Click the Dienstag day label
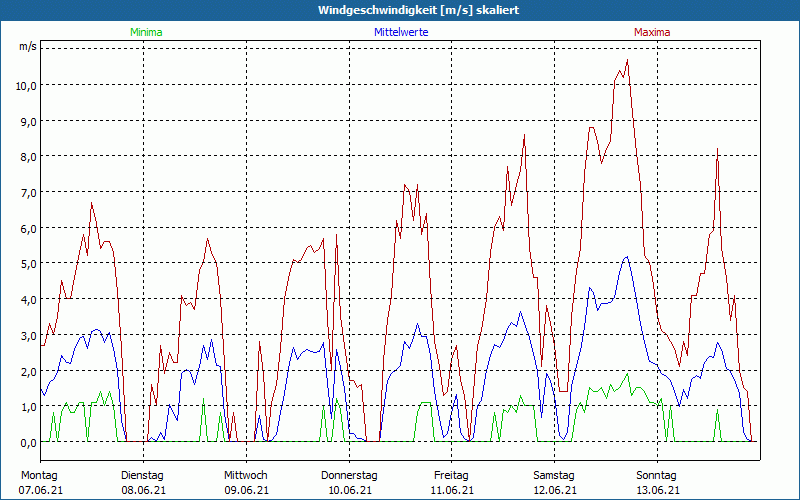Image resolution: width=800 pixels, height=500 pixels. tap(142, 476)
